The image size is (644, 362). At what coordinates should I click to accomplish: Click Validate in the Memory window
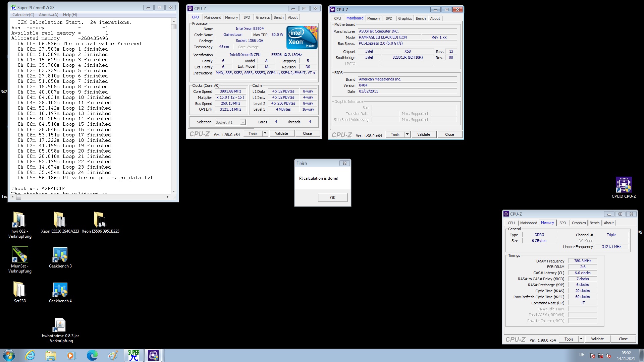point(597,339)
